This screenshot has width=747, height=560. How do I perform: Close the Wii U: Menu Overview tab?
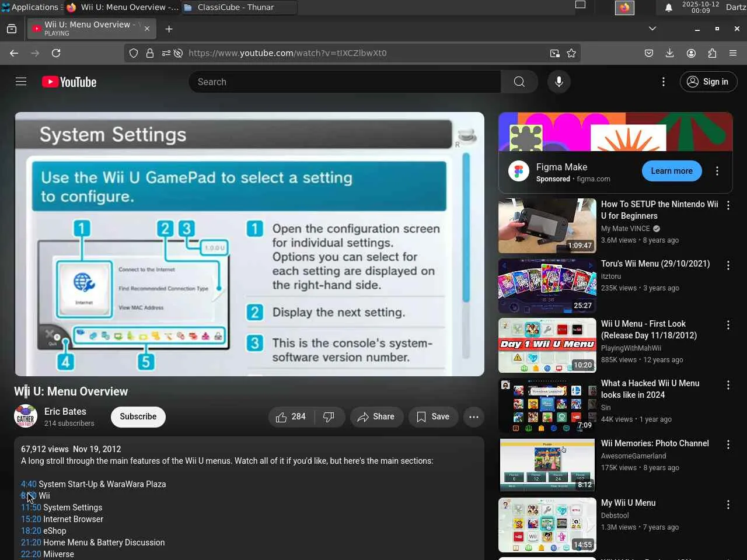click(147, 29)
